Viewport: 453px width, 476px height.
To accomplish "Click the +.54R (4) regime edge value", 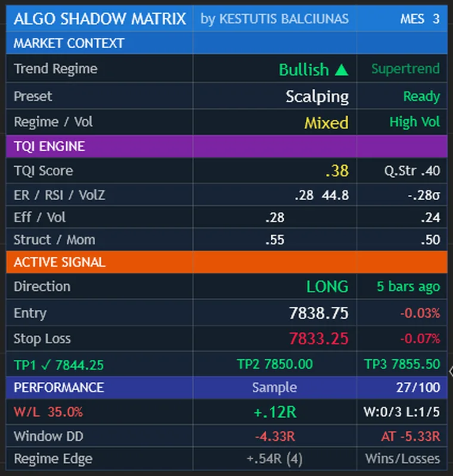I will point(274,459).
